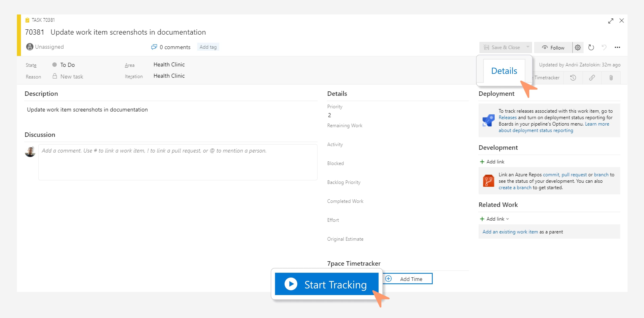644x318 pixels.
Task: Open the Activity field dropdown
Action: coord(397,153)
